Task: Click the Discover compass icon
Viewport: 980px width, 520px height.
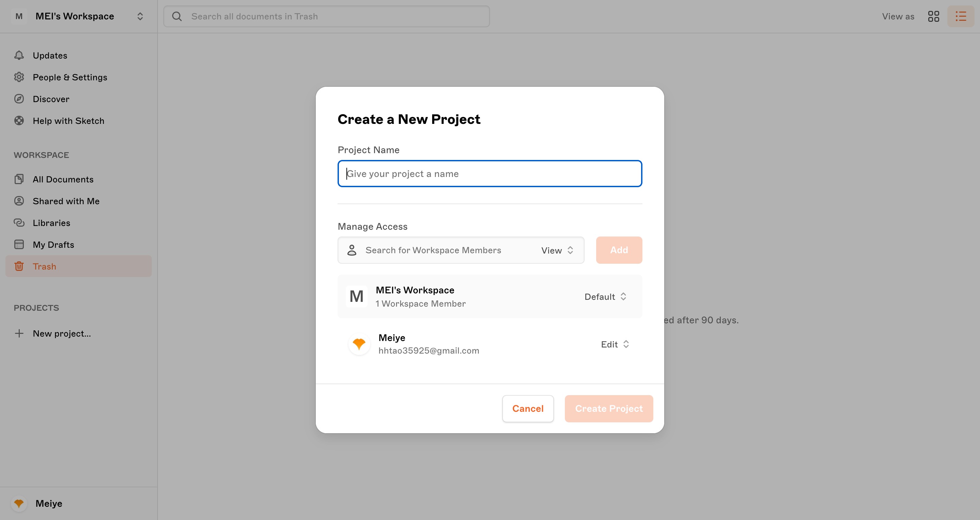Action: point(19,99)
